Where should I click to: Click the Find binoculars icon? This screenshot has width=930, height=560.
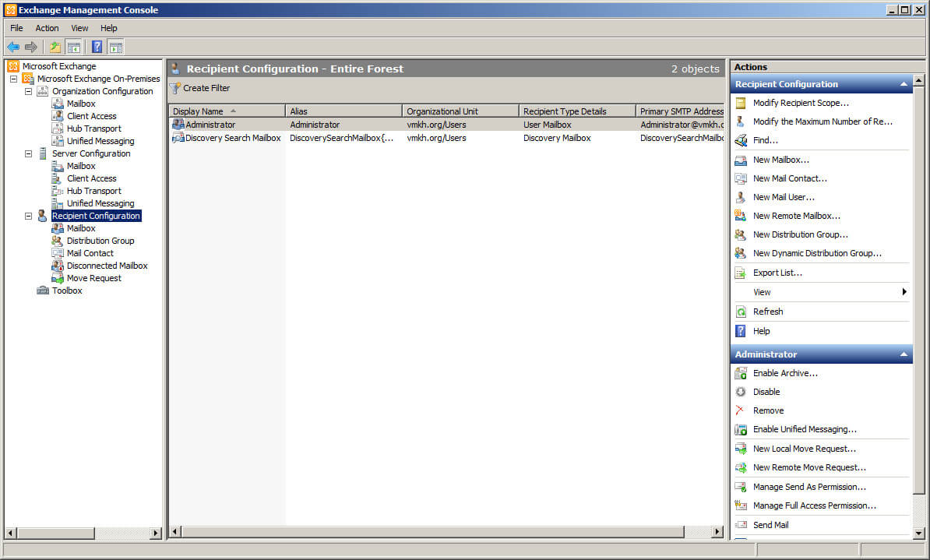point(740,141)
